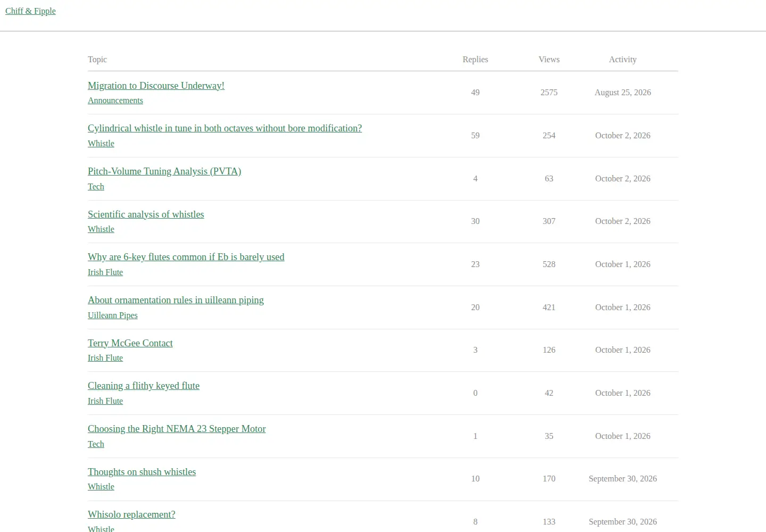Open the 'About ornamentation rules in uilleann piping' topic

tap(176, 300)
